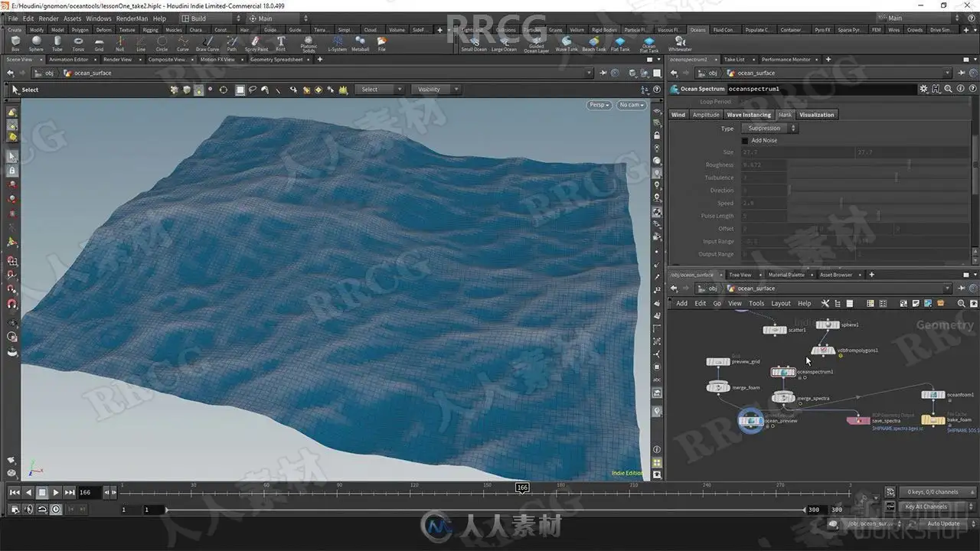Select the Tube shelf tool

(x=57, y=44)
